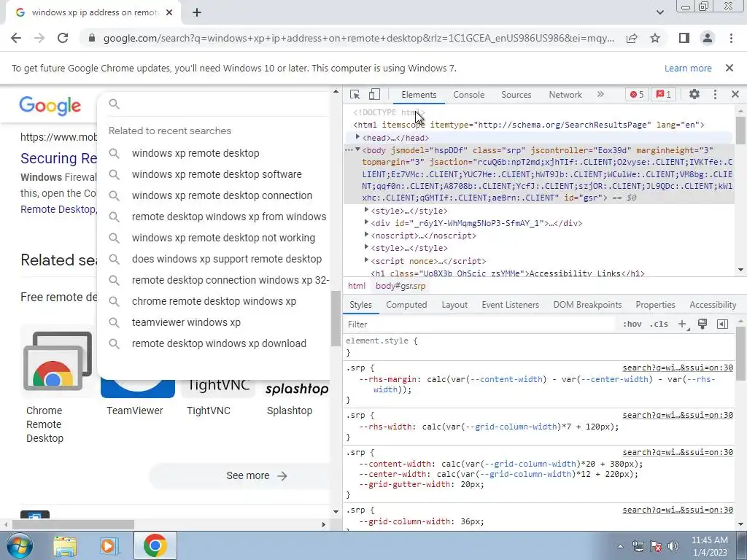Open the Chrome profile avatar

pyautogui.click(x=708, y=38)
